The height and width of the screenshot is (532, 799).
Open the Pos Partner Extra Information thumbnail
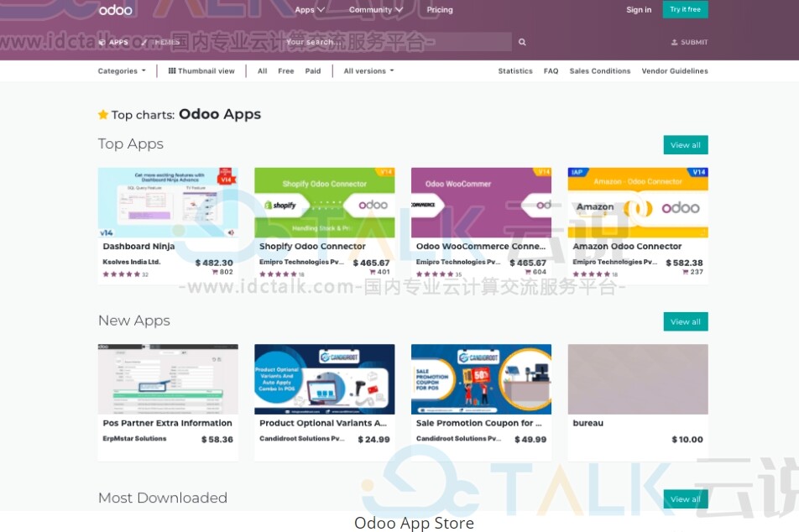168,379
